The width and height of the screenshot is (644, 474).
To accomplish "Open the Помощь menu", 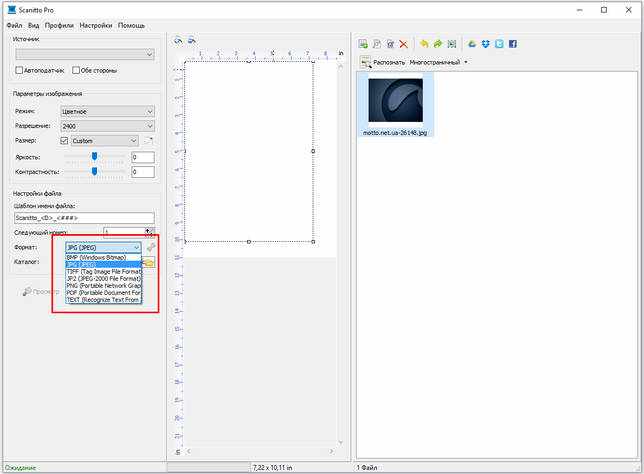I will point(131,25).
